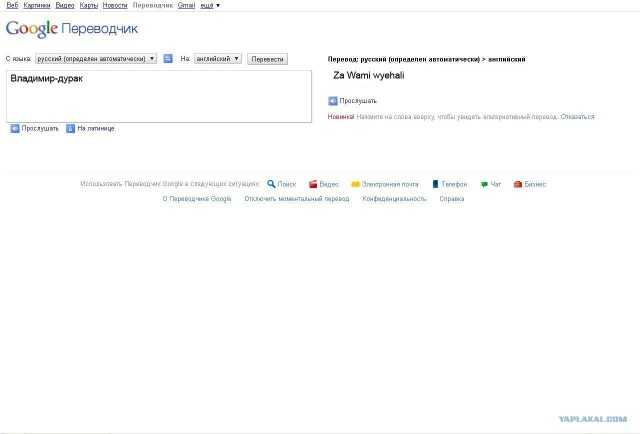Click the Прослушать label under translation

[x=358, y=101]
